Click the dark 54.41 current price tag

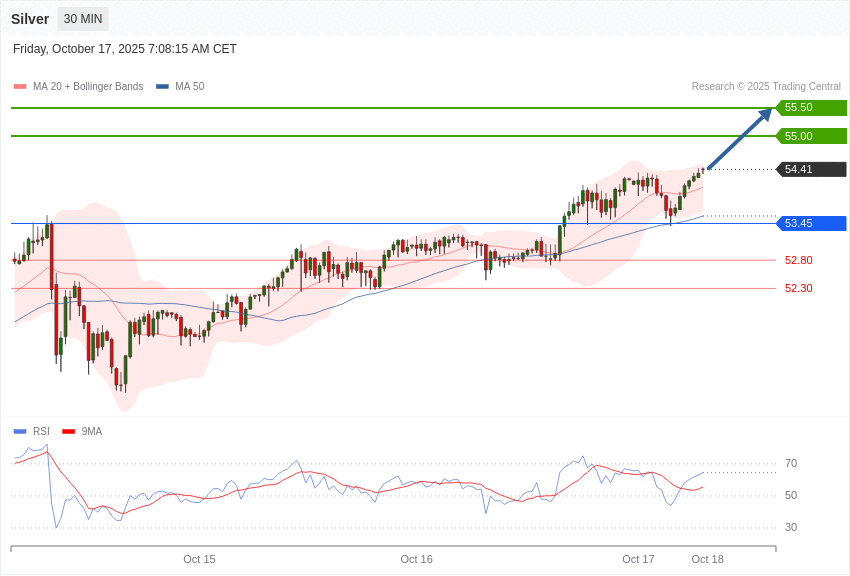click(x=811, y=170)
